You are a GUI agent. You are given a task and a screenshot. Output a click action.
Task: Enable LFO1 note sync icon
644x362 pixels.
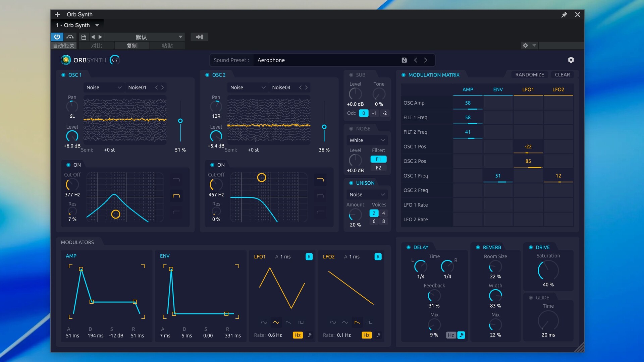coord(310,335)
